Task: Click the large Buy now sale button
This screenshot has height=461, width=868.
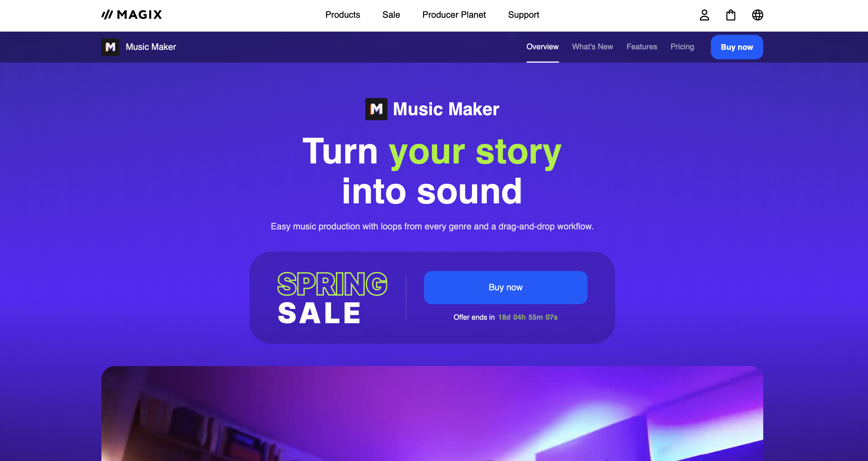Action: pyautogui.click(x=506, y=287)
